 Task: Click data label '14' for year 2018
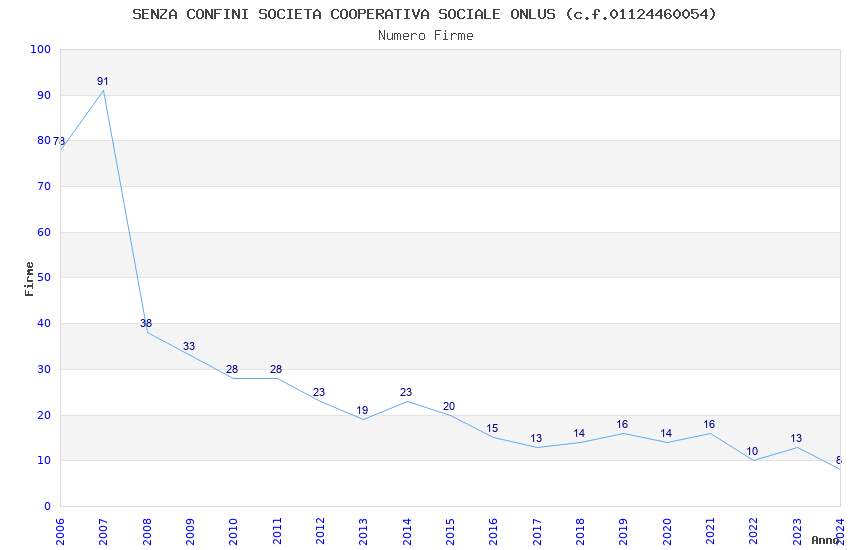pyautogui.click(x=579, y=433)
